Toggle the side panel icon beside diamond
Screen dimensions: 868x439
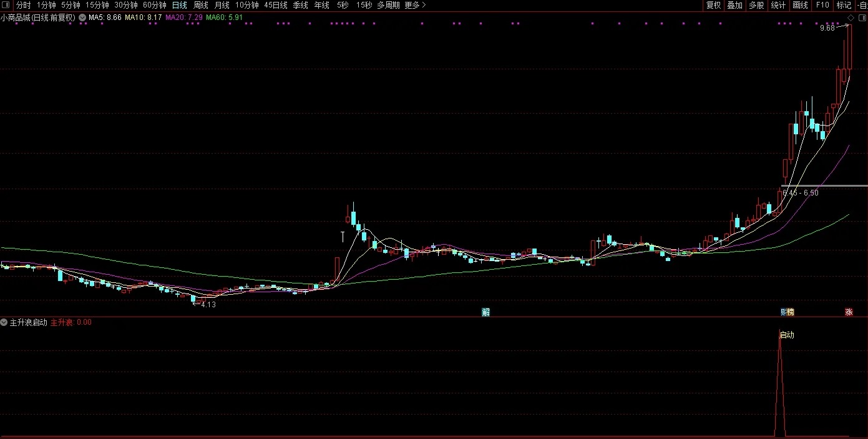[x=862, y=17]
